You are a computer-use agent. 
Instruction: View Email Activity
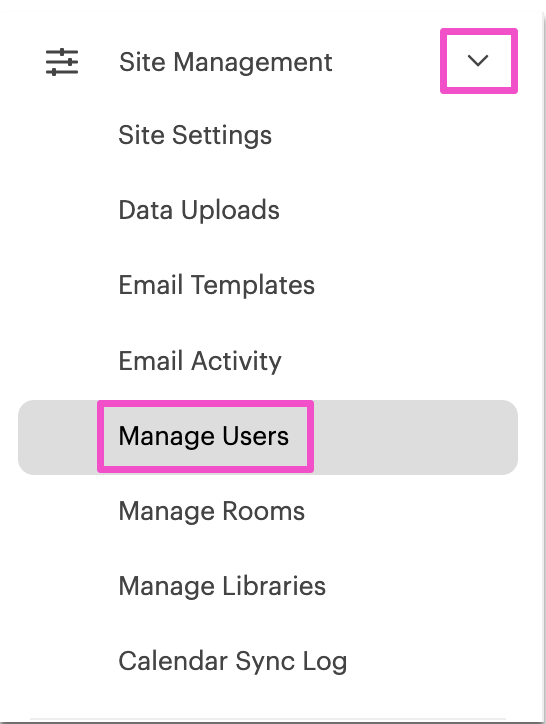(x=200, y=361)
